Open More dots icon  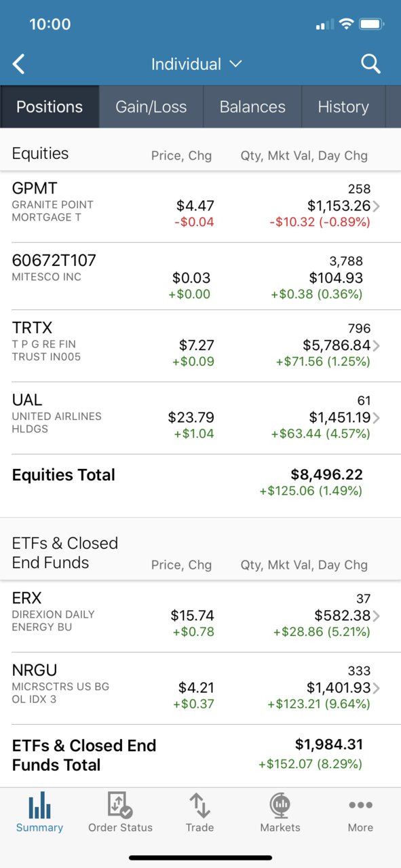[360, 805]
